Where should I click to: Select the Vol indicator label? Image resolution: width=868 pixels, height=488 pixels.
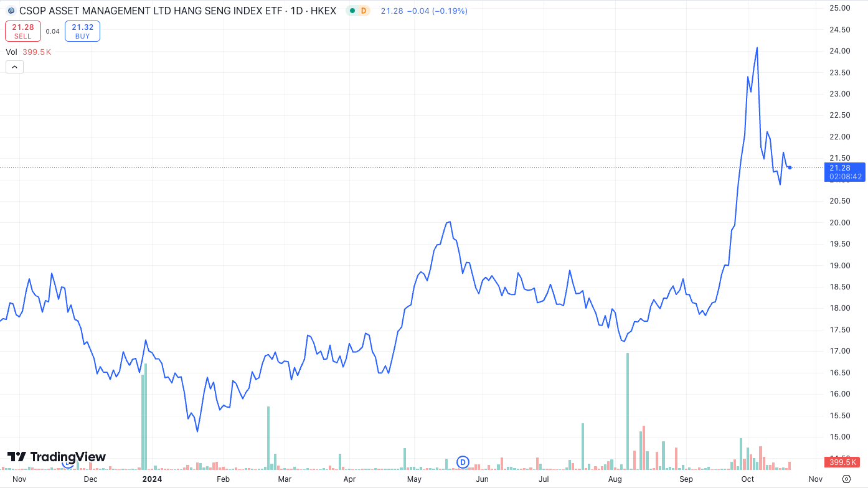coord(12,52)
